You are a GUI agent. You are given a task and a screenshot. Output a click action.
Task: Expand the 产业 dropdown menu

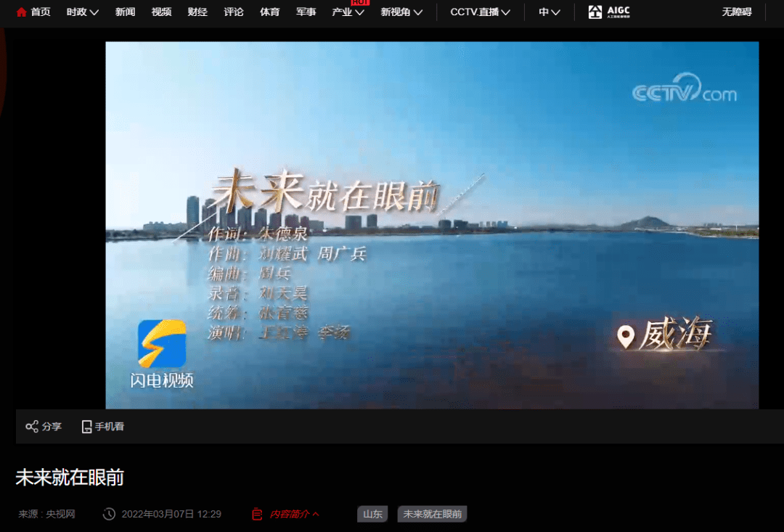click(x=348, y=12)
